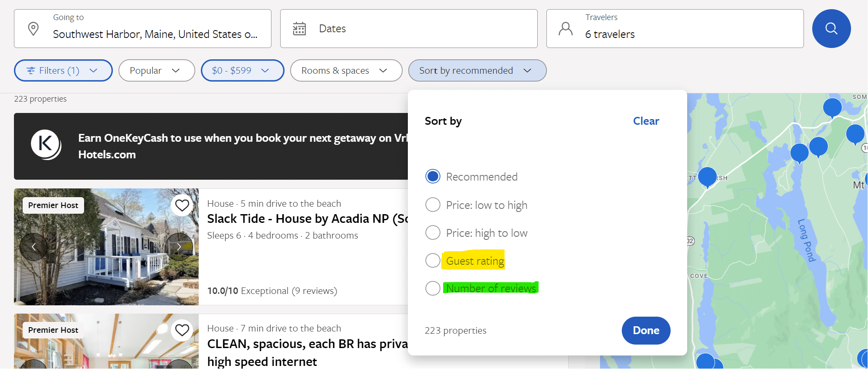
Task: Select Price: high to low option
Action: (433, 232)
